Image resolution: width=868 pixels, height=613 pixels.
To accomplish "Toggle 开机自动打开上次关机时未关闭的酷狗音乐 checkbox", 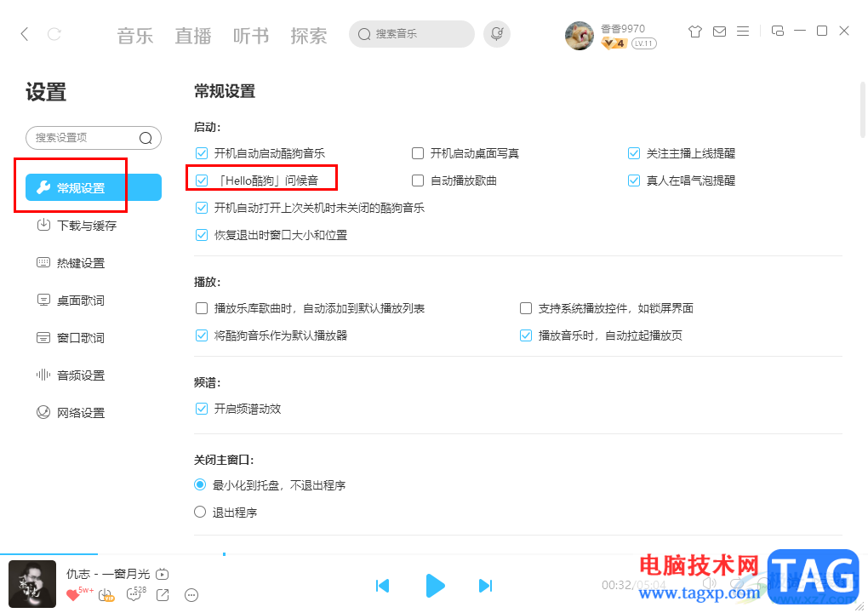I will [x=202, y=209].
